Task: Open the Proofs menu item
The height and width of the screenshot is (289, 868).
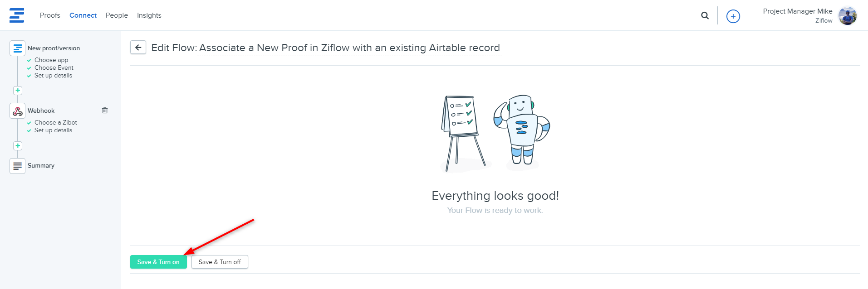Action: [x=50, y=15]
